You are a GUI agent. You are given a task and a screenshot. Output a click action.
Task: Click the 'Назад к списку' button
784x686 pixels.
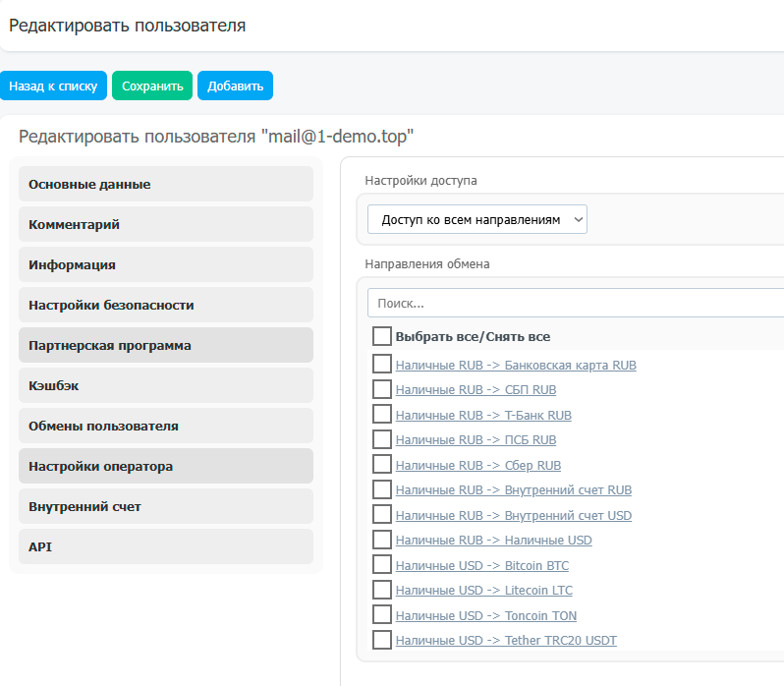[53, 86]
